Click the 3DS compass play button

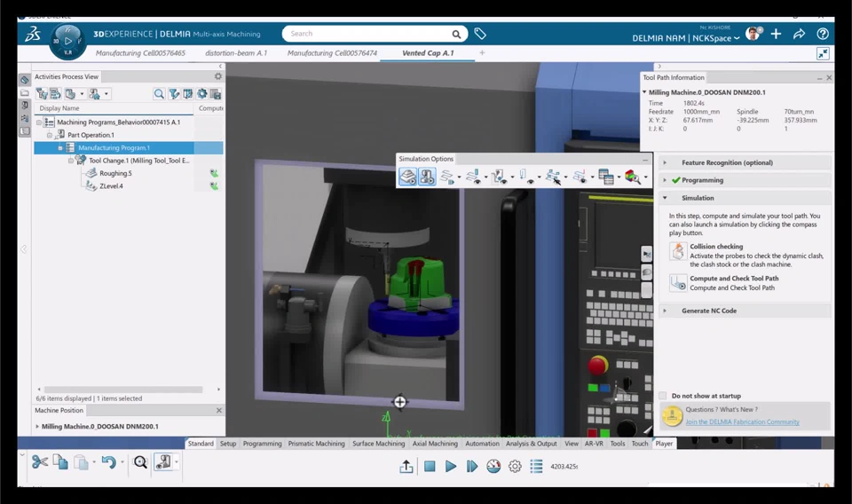click(68, 41)
